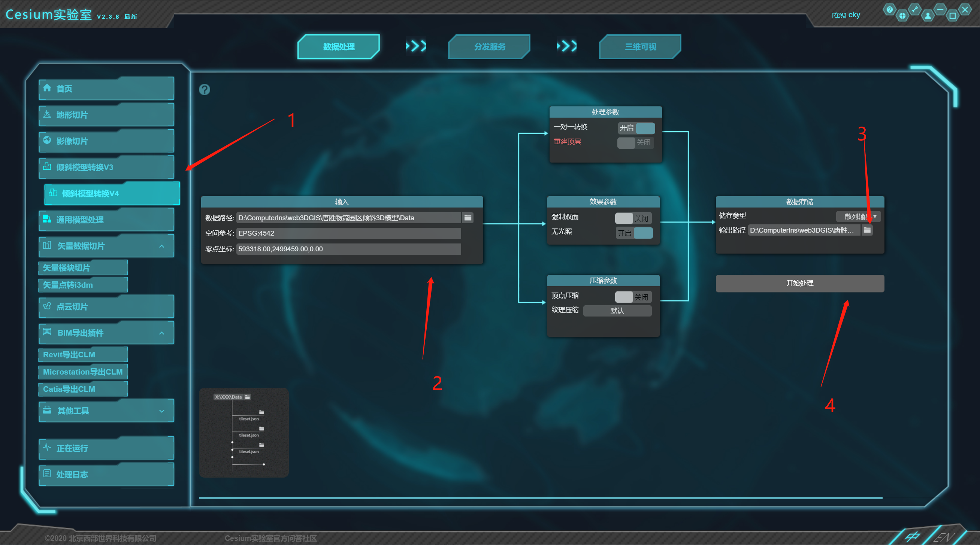The image size is (980, 545).
Task: Switch to the 分发服务 tab
Action: click(489, 47)
